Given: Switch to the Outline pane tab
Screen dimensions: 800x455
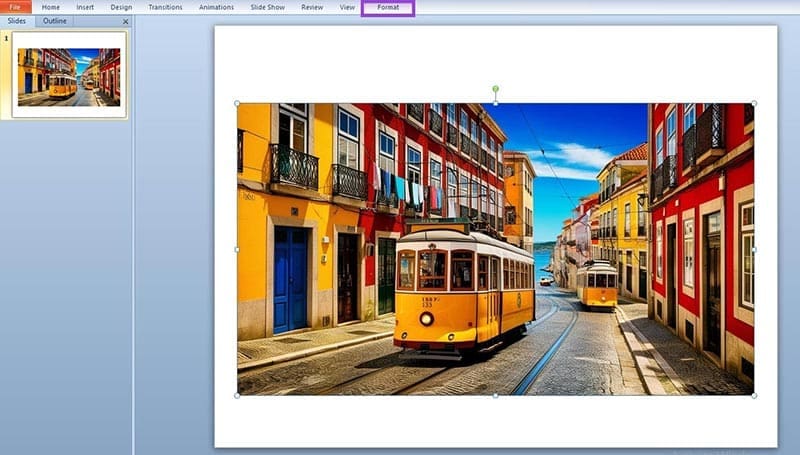Looking at the screenshot, I should click(55, 21).
